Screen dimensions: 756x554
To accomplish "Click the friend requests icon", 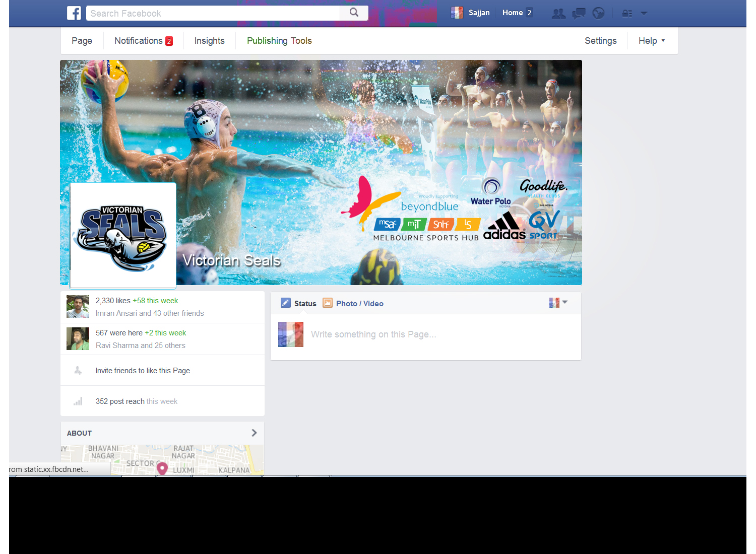I will click(x=558, y=13).
